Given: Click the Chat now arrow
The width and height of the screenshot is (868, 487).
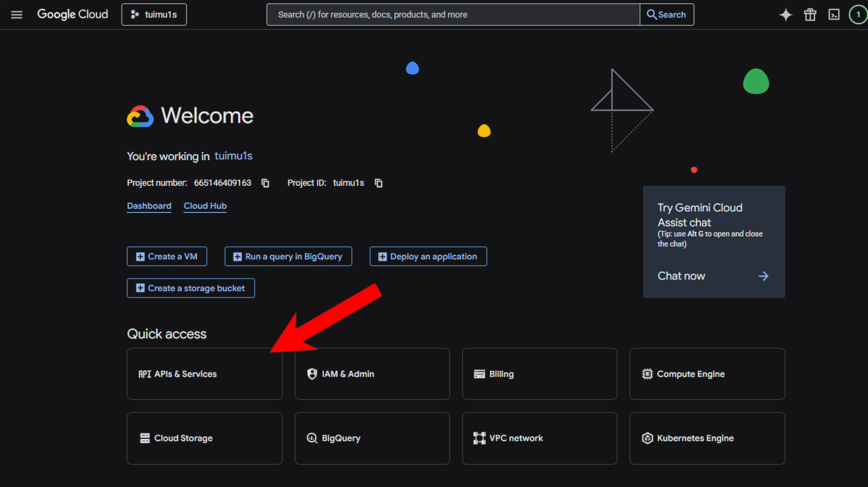Looking at the screenshot, I should [x=763, y=276].
